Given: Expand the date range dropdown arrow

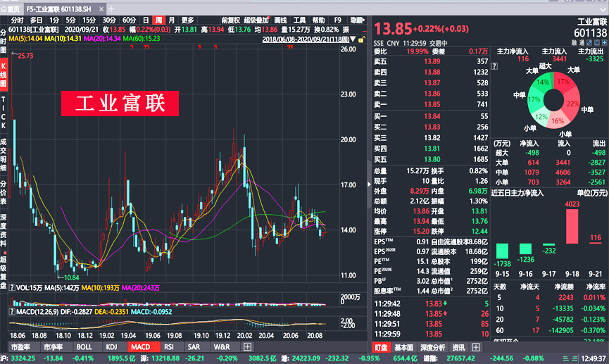Looking at the screenshot, I should coord(353,39).
